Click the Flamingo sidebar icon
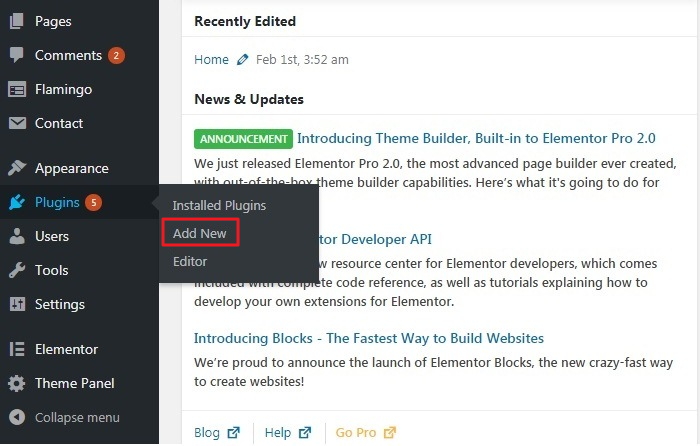Screen dimensions: 700x446 tap(17, 89)
